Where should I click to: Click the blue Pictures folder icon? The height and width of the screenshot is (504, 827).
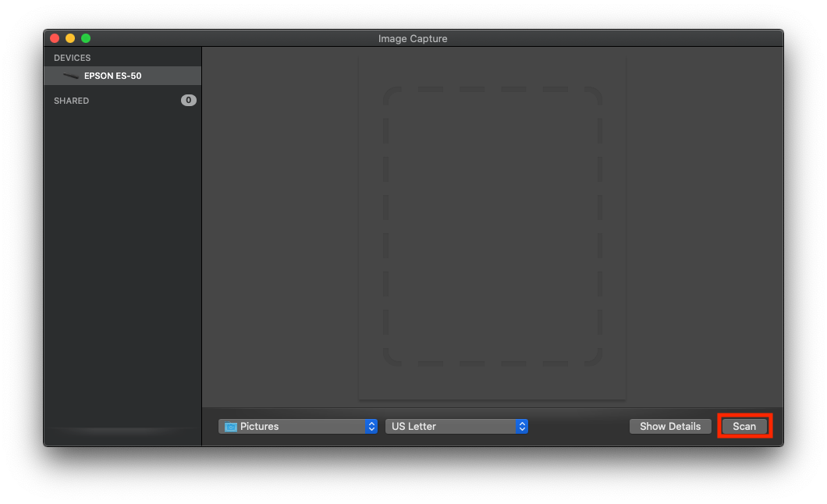point(231,427)
